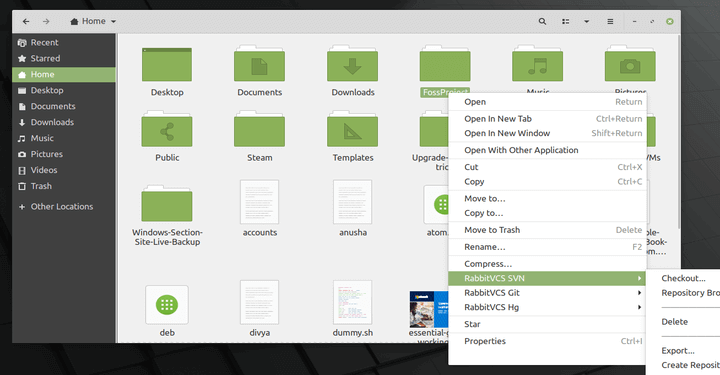Viewport: 720px width, 375px height.
Task: Select the Steam folder icon
Action: pyautogui.click(x=259, y=129)
